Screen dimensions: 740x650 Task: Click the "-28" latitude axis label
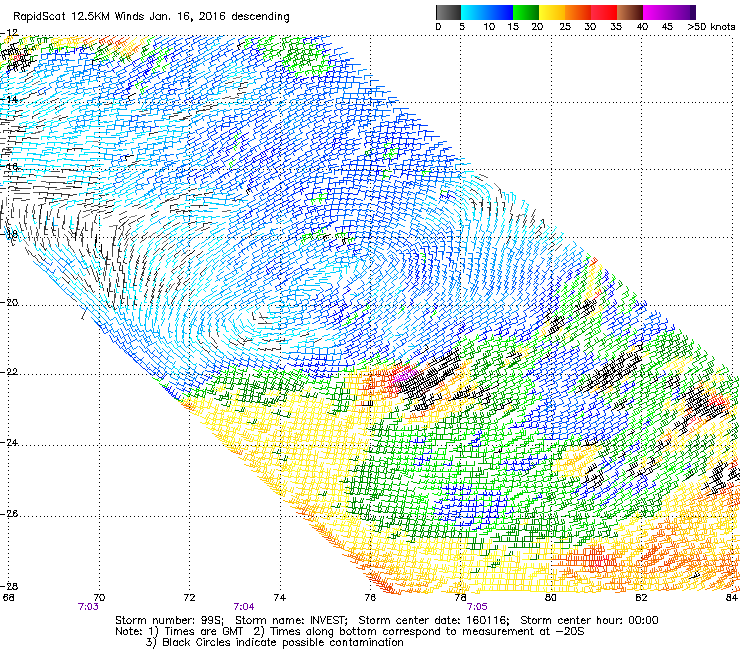pyautogui.click(x=9, y=586)
